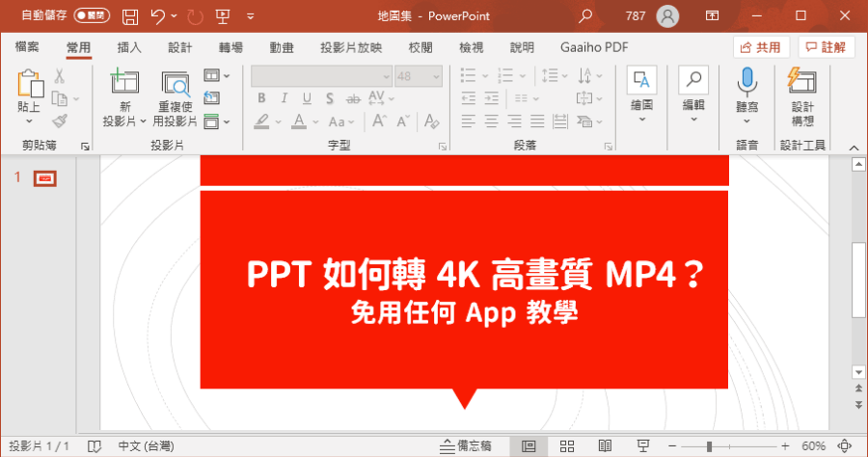
Task: Click the Share (共用) button
Action: (761, 47)
